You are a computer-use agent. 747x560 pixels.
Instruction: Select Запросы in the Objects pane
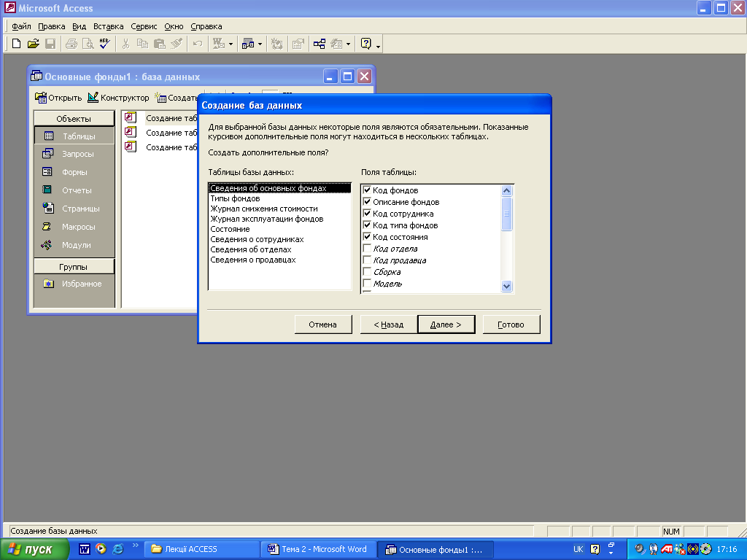[74, 154]
